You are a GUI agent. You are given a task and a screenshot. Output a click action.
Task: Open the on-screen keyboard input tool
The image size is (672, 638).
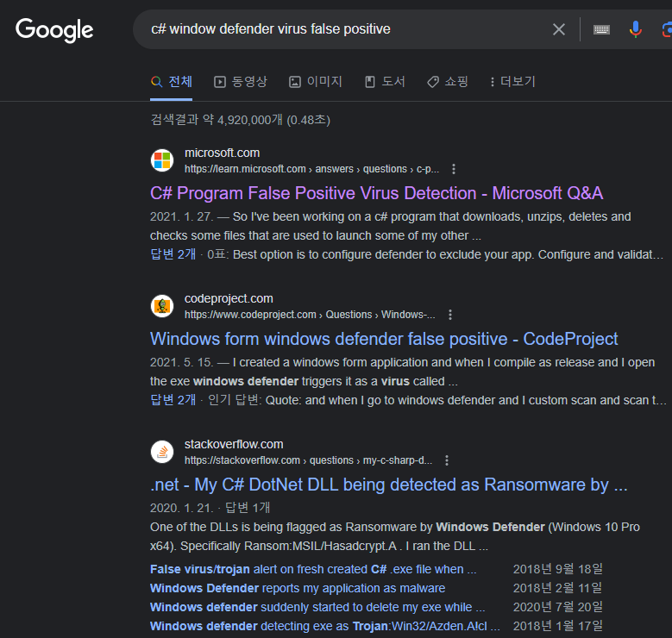click(601, 29)
